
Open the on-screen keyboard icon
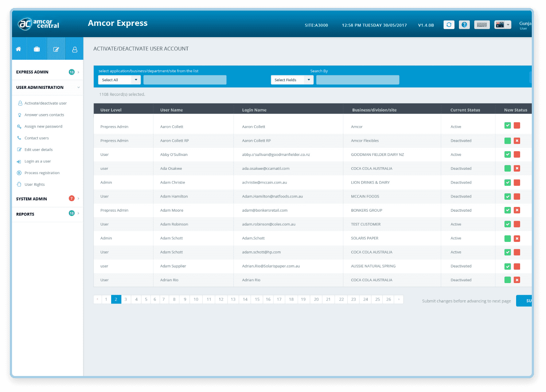tap(482, 25)
